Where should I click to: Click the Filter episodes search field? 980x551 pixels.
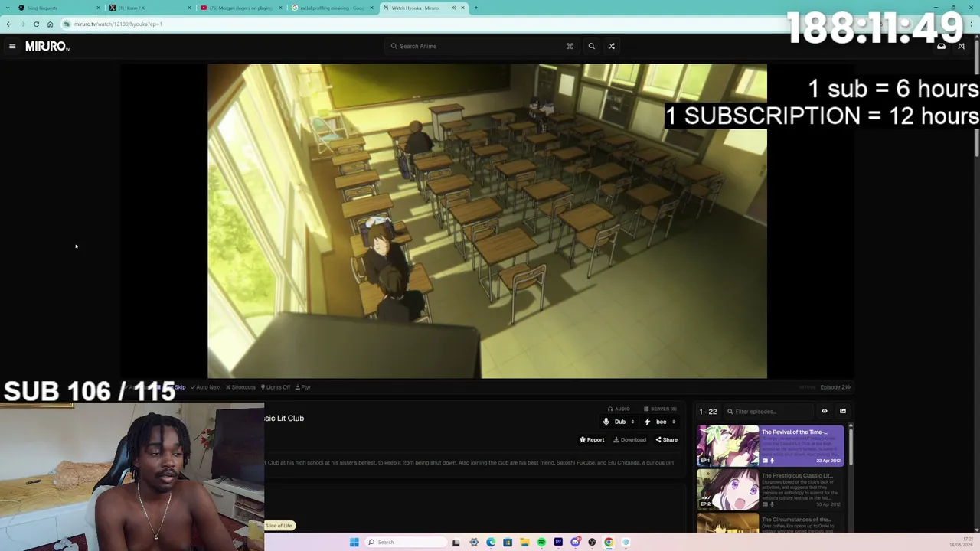pyautogui.click(x=768, y=412)
